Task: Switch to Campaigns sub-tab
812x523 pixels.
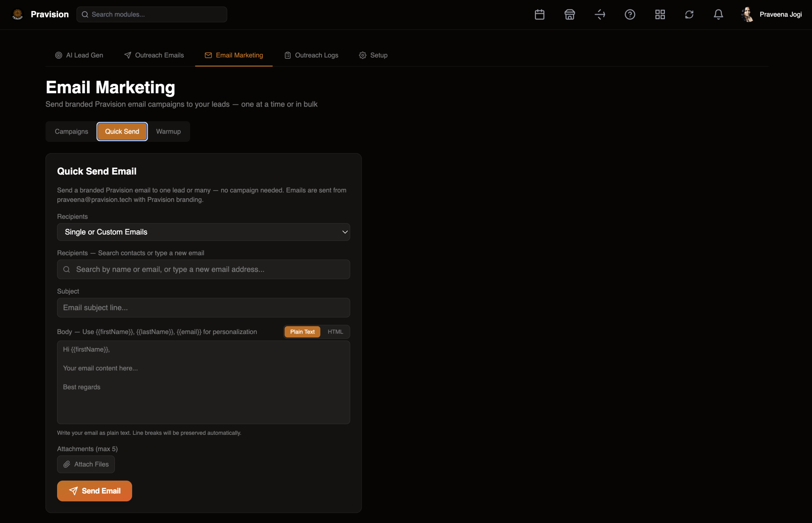Action: [71, 131]
